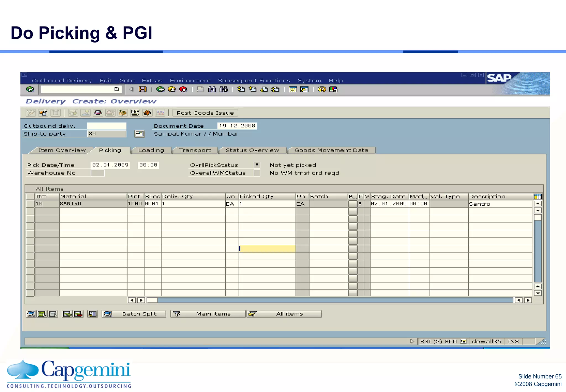Open the system info selector next to R3I (2) 800
The height and width of the screenshot is (392, 566).
[x=463, y=341]
